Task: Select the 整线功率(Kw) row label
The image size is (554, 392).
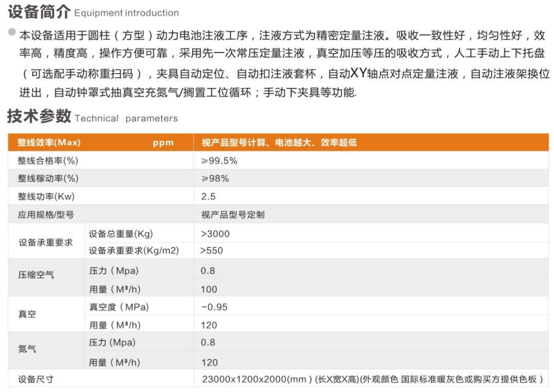Action: [46, 197]
